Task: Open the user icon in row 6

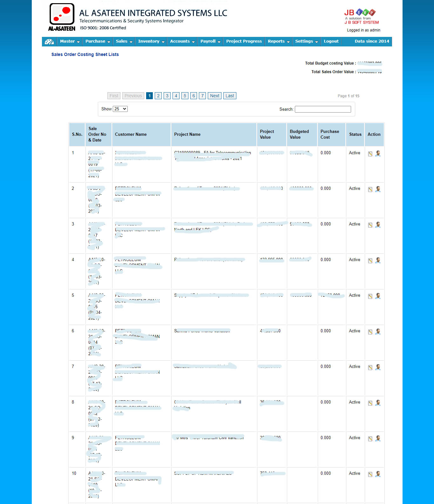Action: tap(378, 331)
